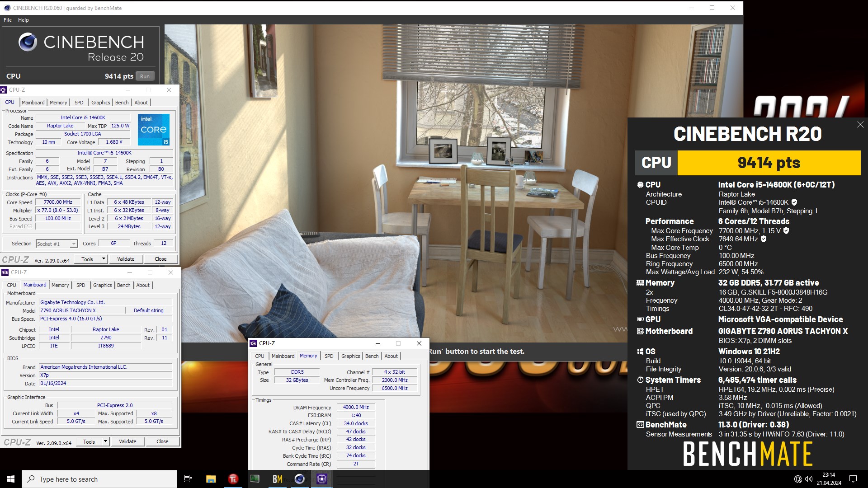Click the green monitor app taskbar icon
The image size is (868, 488).
pyautogui.click(x=255, y=479)
